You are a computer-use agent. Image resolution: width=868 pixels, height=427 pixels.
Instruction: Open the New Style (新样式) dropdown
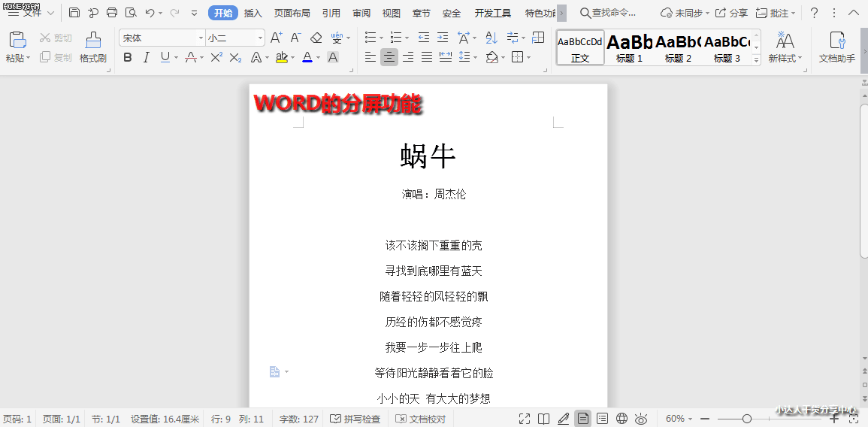pos(785,47)
